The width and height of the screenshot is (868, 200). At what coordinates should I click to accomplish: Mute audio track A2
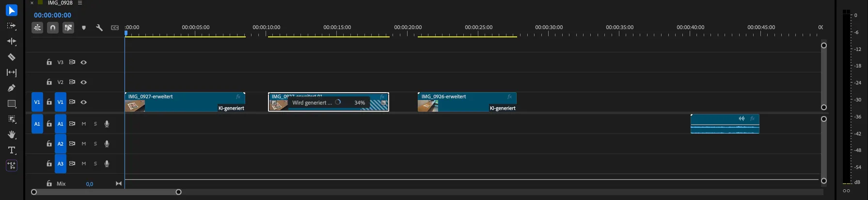tap(84, 144)
